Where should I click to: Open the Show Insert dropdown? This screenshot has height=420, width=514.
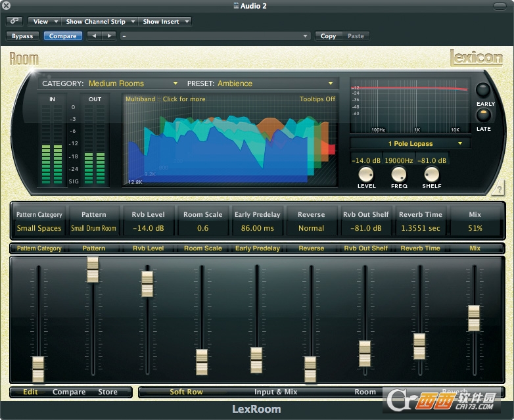coord(165,21)
